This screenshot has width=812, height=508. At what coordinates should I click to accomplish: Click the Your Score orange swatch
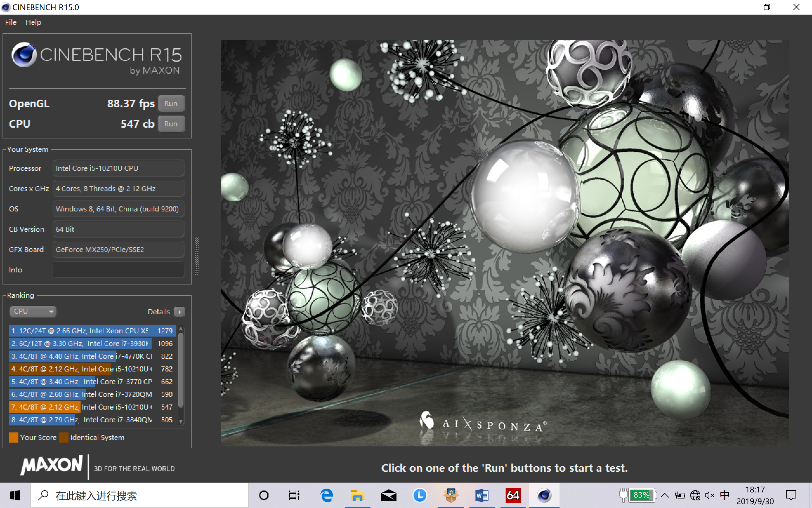click(x=13, y=438)
